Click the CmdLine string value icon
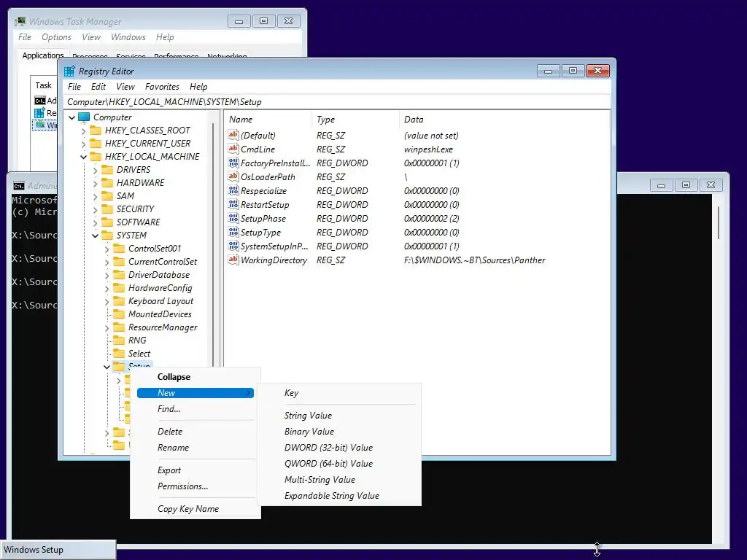The width and height of the screenshot is (747, 560). [233, 149]
